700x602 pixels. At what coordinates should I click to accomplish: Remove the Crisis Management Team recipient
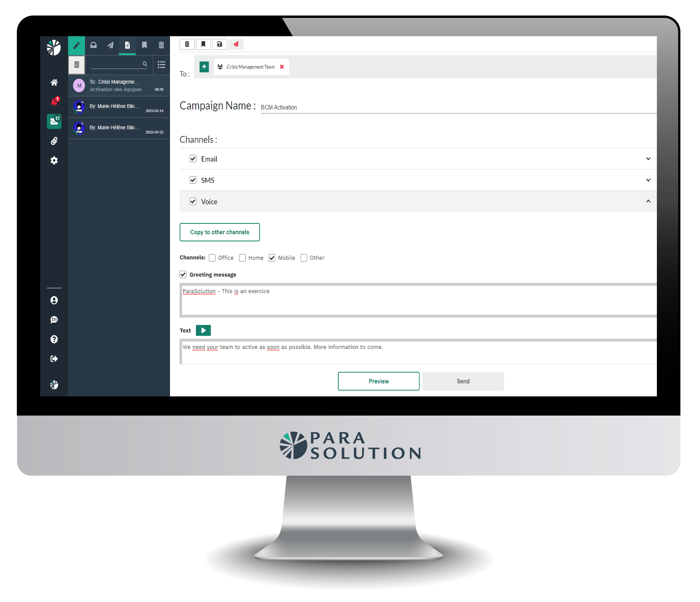pos(282,67)
